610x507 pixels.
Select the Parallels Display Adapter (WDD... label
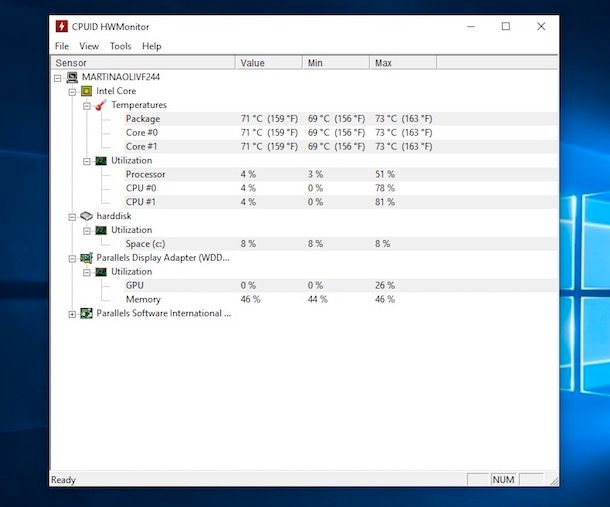(163, 258)
